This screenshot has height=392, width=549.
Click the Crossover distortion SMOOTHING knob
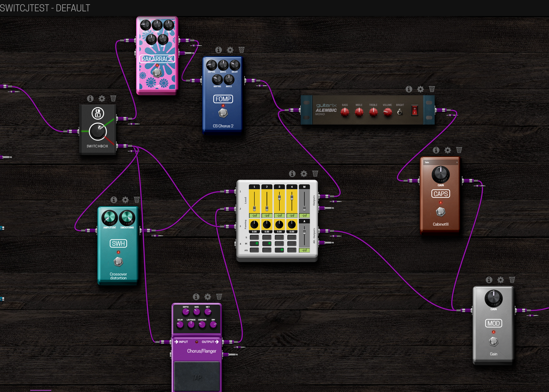[127, 218]
